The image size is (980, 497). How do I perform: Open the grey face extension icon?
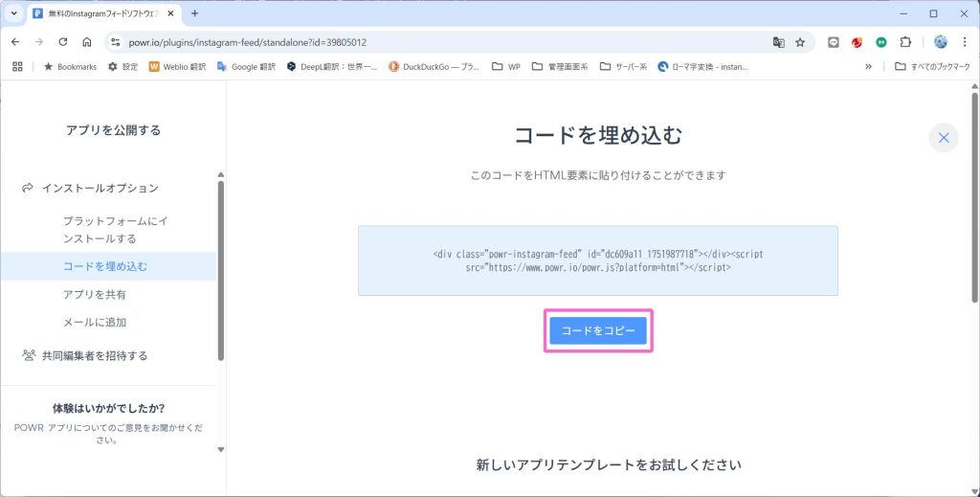[x=834, y=42]
